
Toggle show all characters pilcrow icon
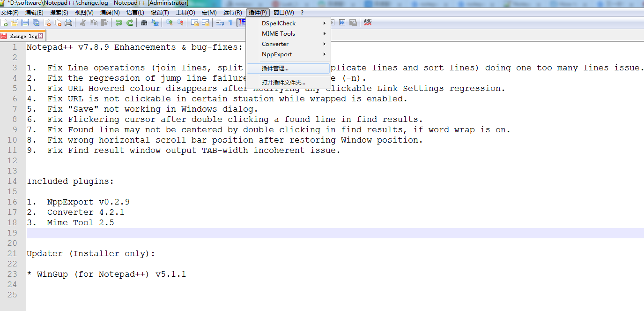click(x=230, y=23)
